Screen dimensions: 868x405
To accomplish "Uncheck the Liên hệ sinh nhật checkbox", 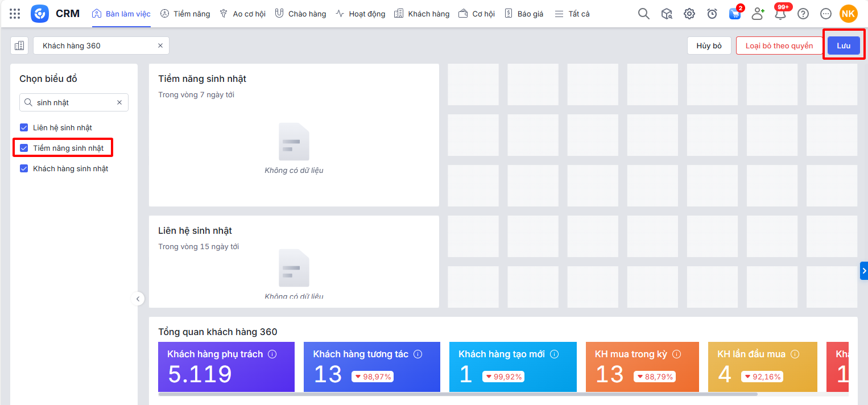I will coord(24,127).
